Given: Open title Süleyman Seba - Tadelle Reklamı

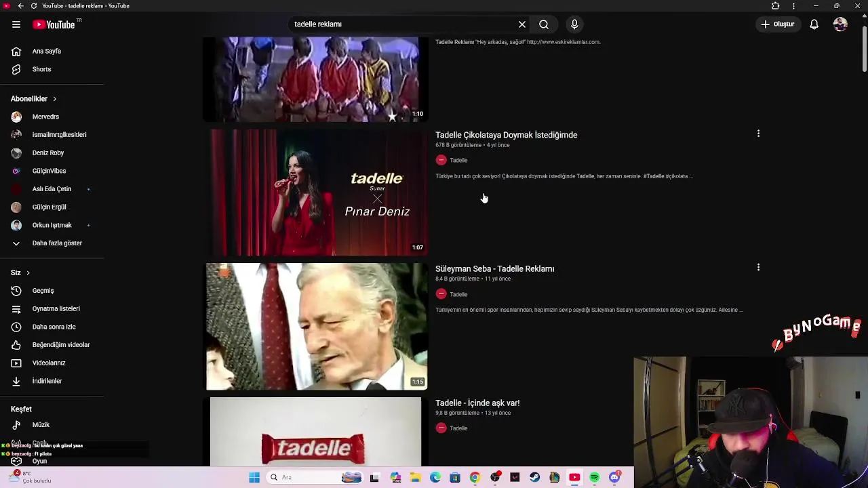Looking at the screenshot, I should [x=495, y=269].
